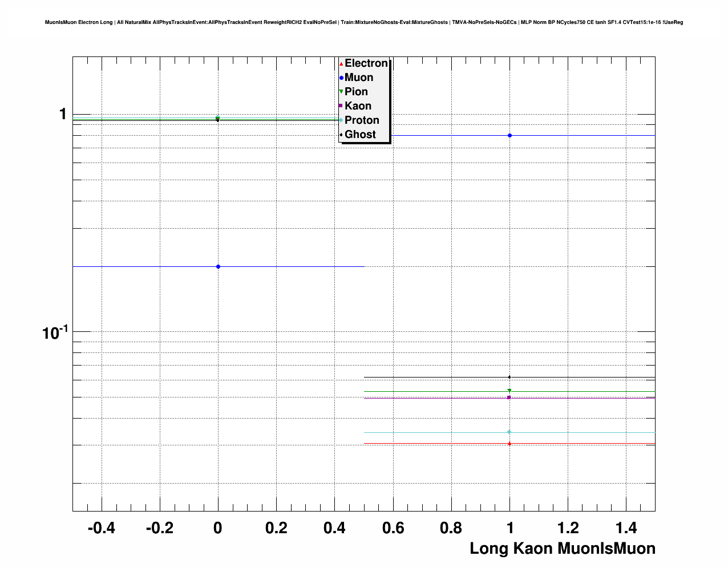This screenshot has height=568, width=728.
Task: Select the black Ghost data point at x=1
Action: 509,377
